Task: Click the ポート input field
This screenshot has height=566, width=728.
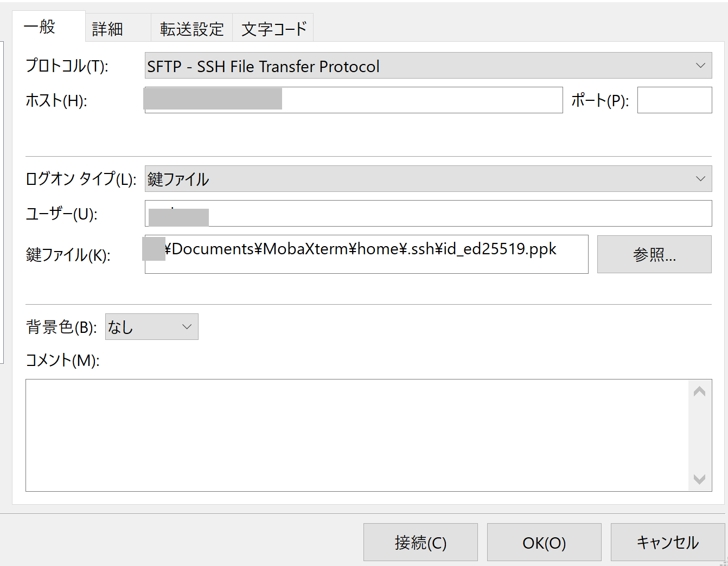Action: [674, 100]
